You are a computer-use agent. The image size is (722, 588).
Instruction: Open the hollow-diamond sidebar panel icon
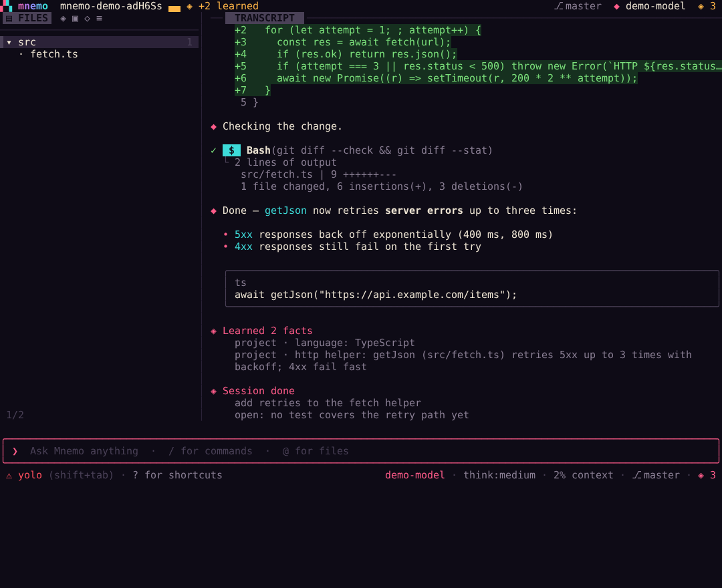click(x=87, y=19)
